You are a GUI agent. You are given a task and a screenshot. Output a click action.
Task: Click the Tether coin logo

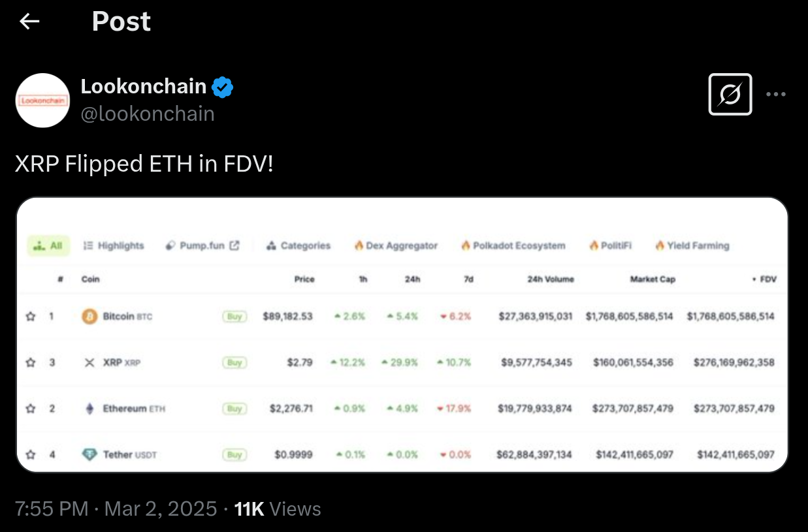click(89, 454)
